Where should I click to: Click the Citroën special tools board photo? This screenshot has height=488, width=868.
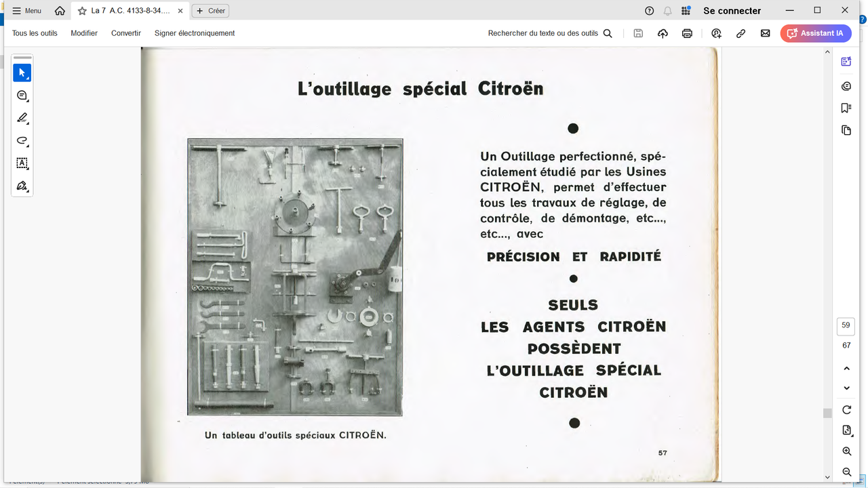[295, 277]
